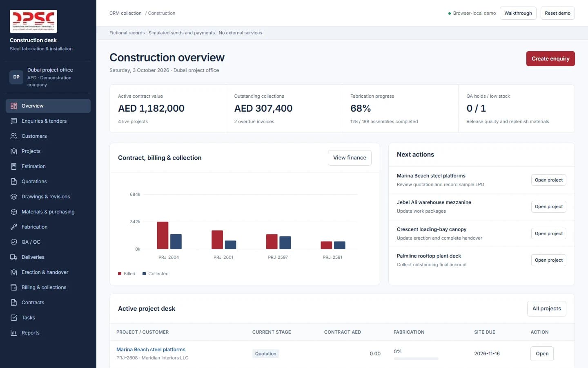The height and width of the screenshot is (368, 588).
Task: Click the Contracts file icon
Action: (x=14, y=303)
